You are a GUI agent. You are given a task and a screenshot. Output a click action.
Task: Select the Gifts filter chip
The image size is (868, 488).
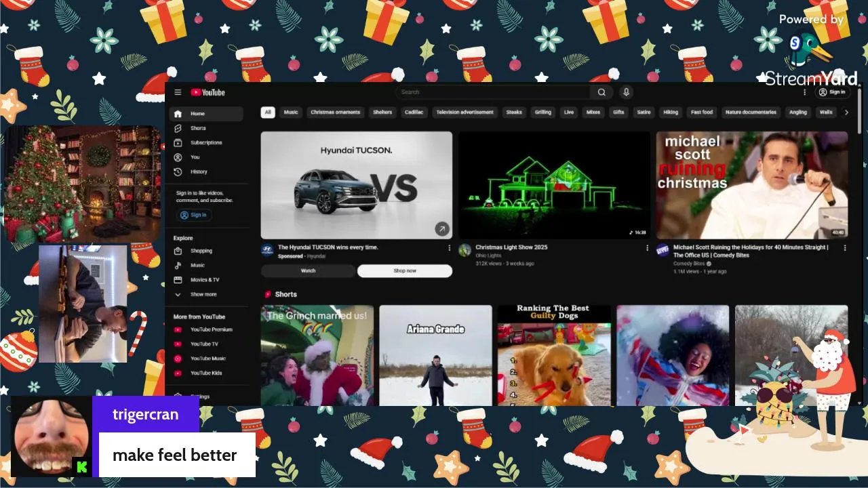click(618, 113)
